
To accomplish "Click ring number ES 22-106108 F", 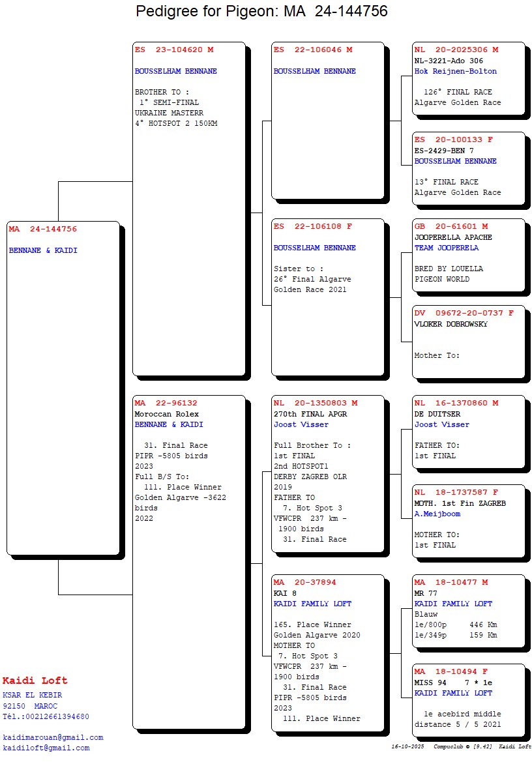I will coord(313,226).
